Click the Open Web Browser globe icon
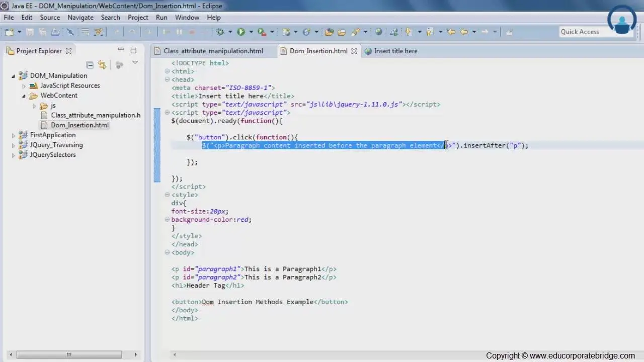 coord(379,32)
